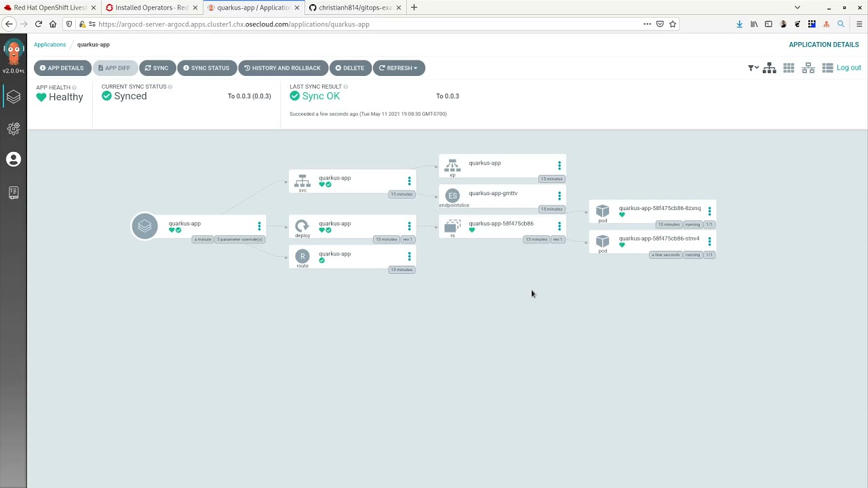Save page to Pocket
The width and height of the screenshot is (868, 488).
pos(660,24)
